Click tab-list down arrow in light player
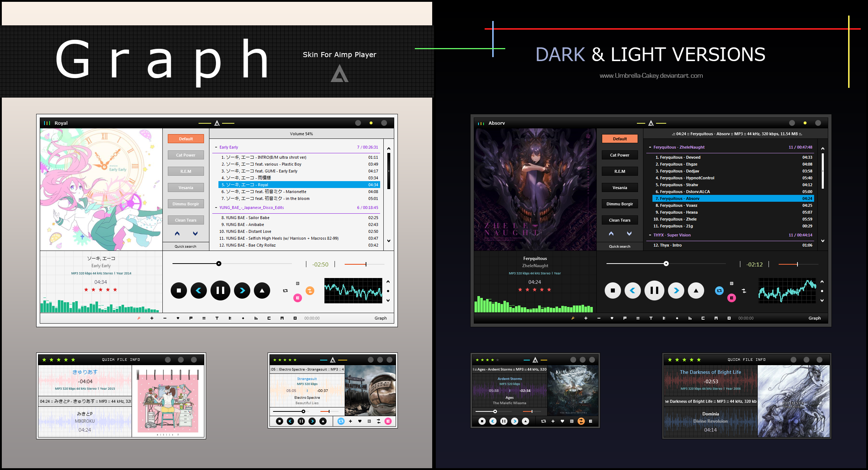This screenshot has height=470, width=868. [x=195, y=234]
